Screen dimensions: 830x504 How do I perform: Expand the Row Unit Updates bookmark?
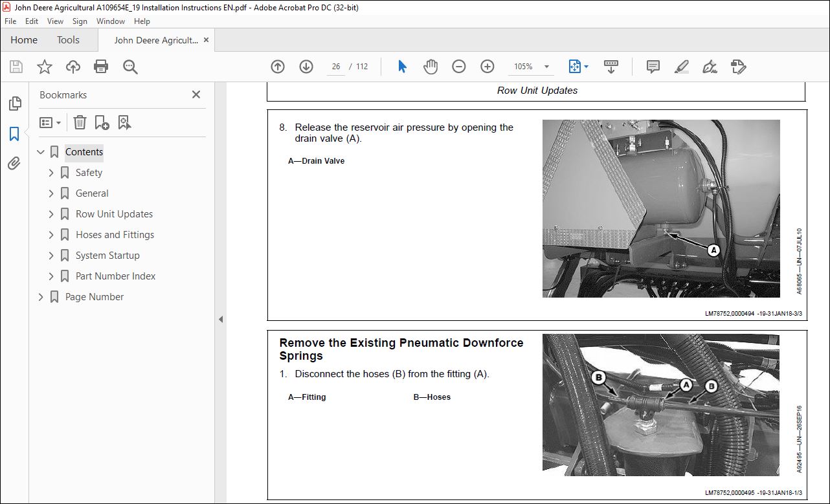51,214
